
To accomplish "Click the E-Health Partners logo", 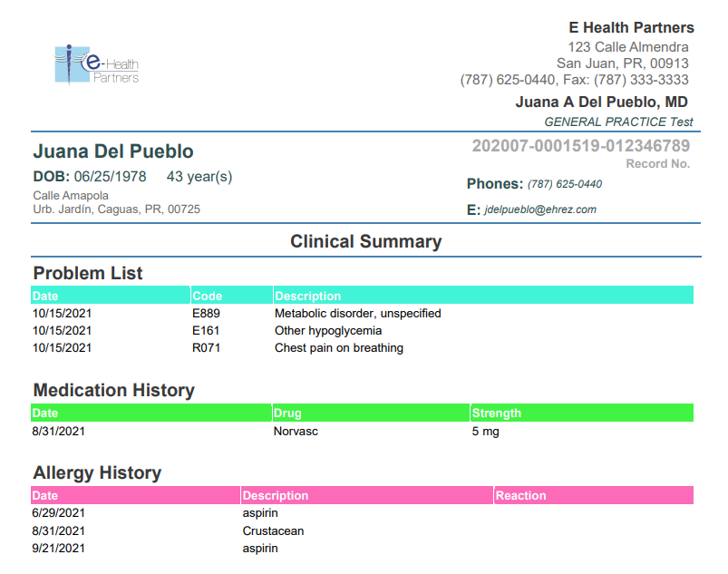I will click(97, 65).
